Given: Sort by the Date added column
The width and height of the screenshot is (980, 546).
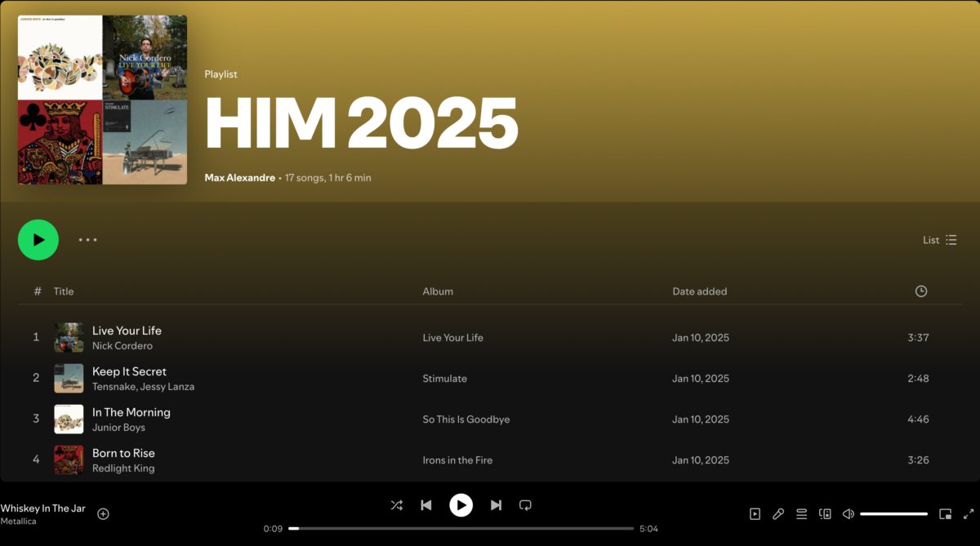Looking at the screenshot, I should point(699,291).
